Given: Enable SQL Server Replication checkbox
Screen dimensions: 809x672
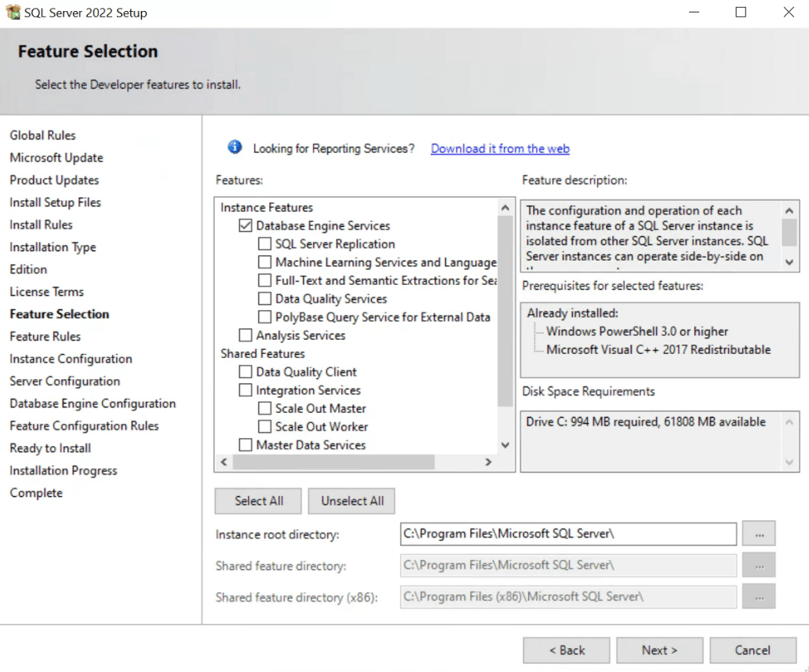Looking at the screenshot, I should (x=264, y=243).
